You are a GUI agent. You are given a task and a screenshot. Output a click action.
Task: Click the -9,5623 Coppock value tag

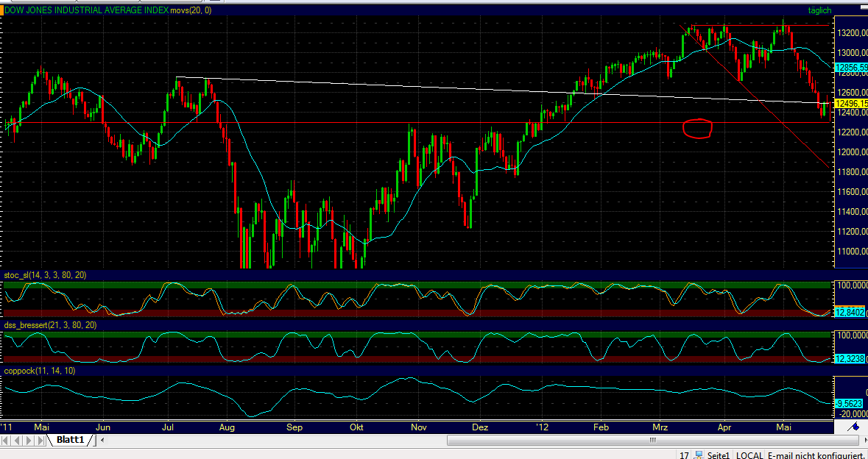(849, 404)
